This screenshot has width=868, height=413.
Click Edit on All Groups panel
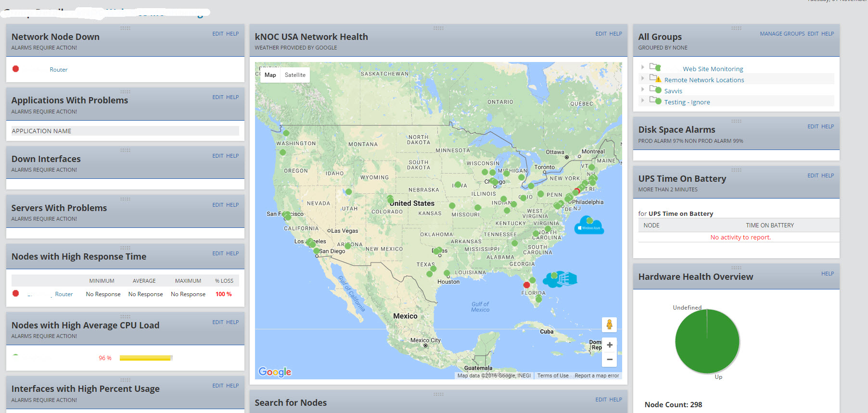pos(813,34)
